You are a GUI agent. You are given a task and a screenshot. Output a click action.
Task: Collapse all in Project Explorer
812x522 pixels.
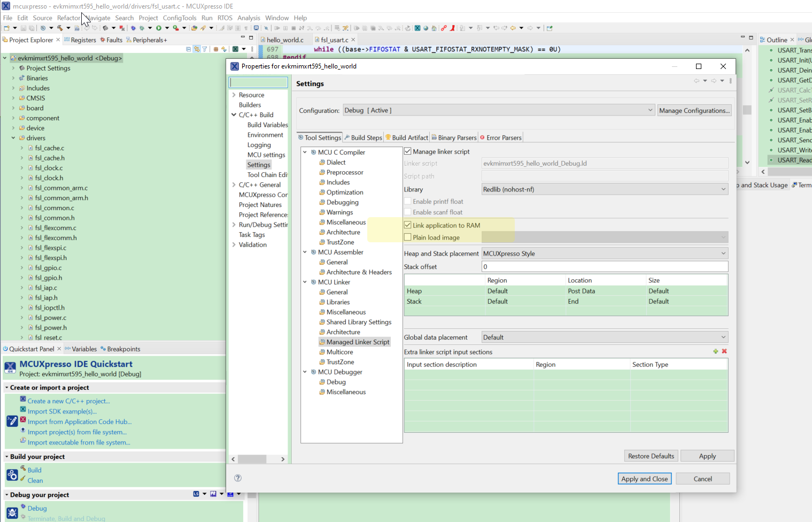click(189, 49)
